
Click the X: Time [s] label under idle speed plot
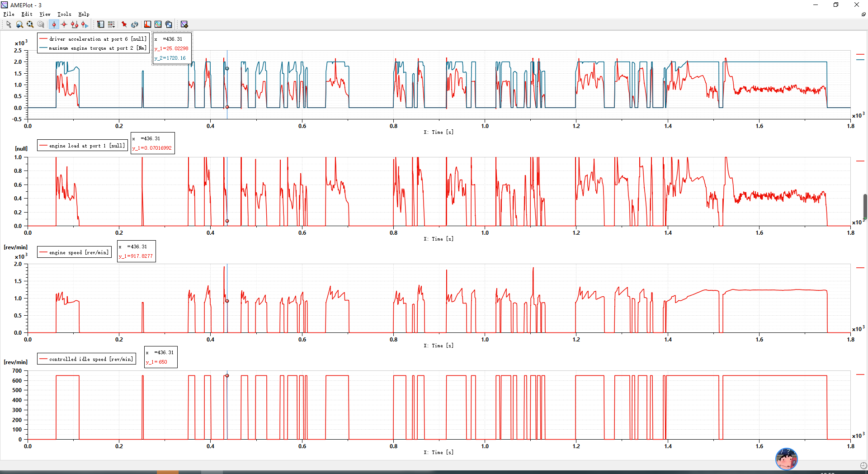pos(439,452)
